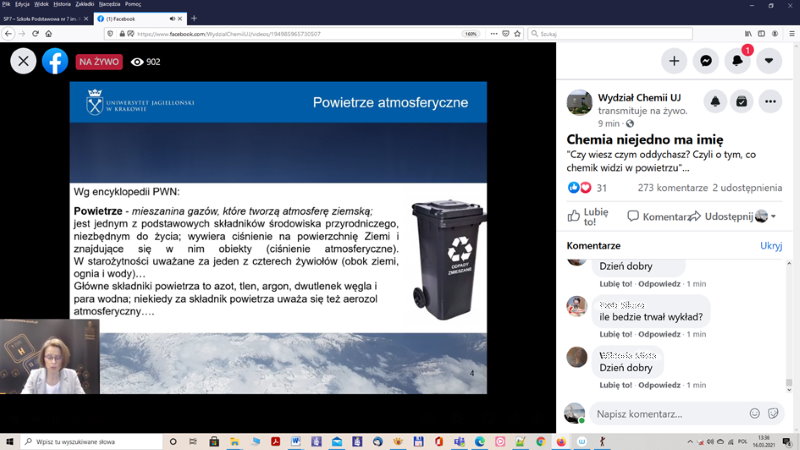Open the Widok menu

point(41,4)
